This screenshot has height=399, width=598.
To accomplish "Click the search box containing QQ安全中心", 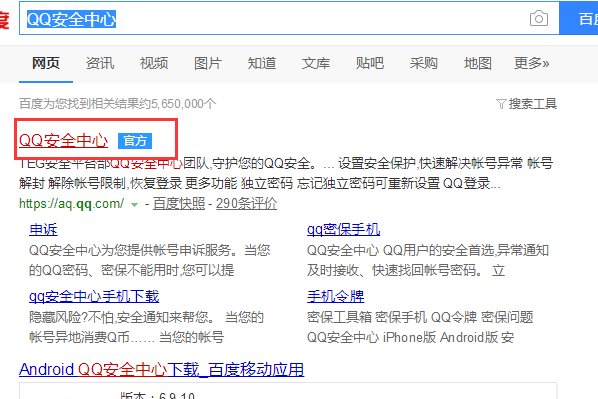I will point(289,18).
